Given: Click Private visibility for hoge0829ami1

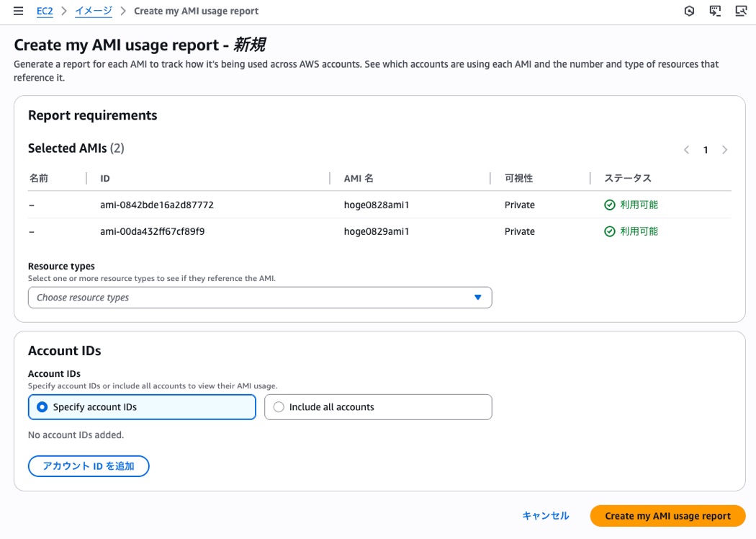Looking at the screenshot, I should click(x=519, y=231).
